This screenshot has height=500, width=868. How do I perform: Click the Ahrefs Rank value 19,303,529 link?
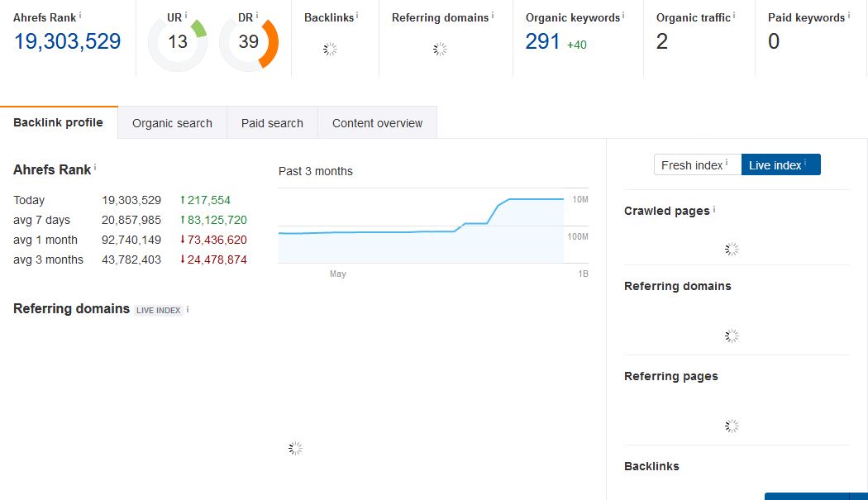(67, 41)
